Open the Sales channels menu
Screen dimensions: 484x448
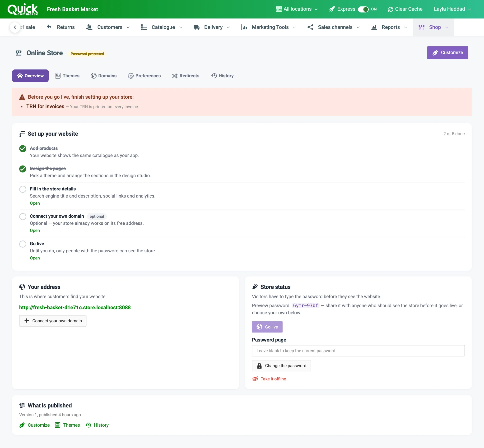pos(333,28)
